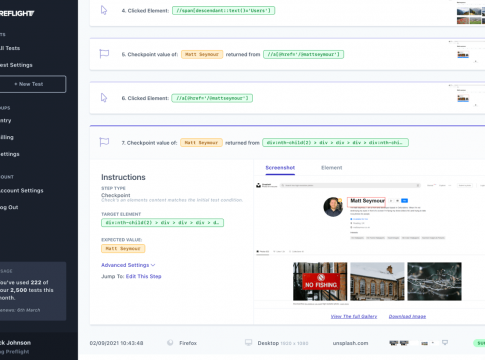Screen dimensions: 485x360
Task: Click Expected Value Matt Seymour in Instructions
Action: coord(123,249)
